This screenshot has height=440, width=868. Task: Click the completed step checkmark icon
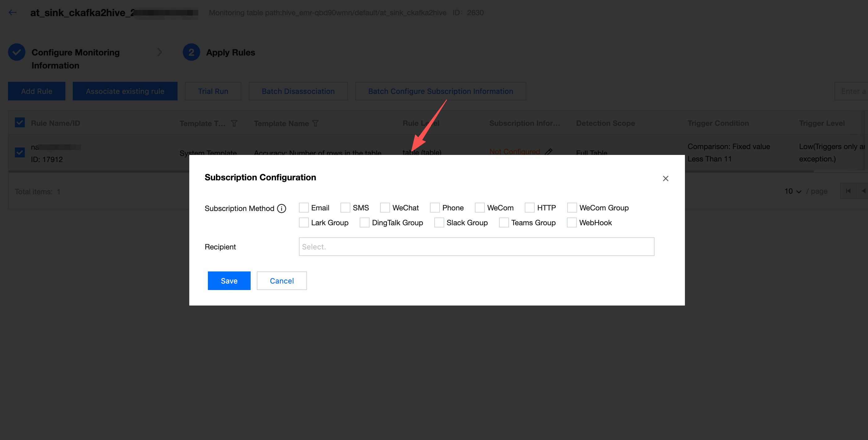[x=16, y=52]
